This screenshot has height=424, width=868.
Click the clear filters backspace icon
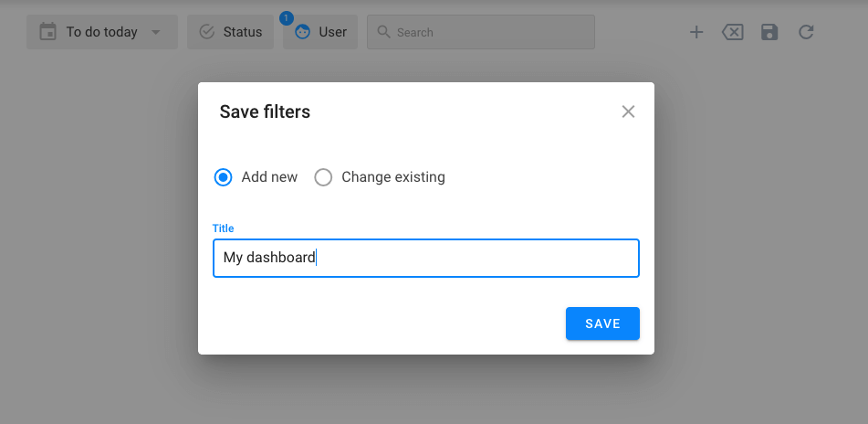[x=733, y=32]
